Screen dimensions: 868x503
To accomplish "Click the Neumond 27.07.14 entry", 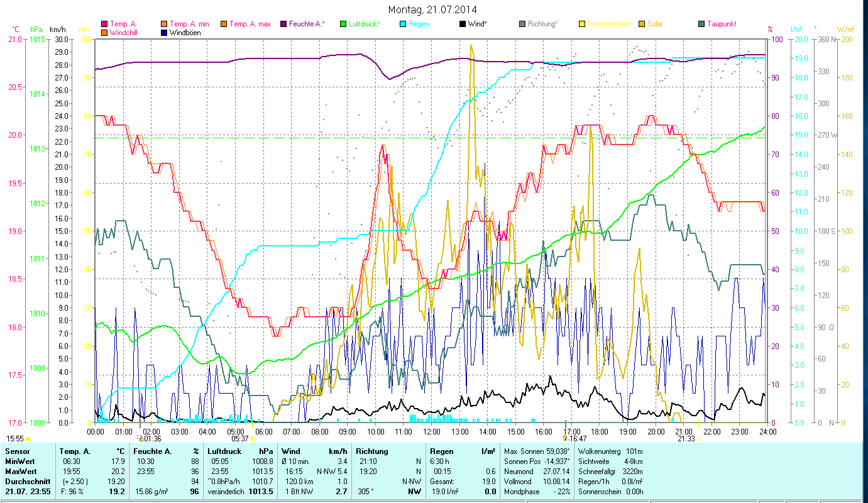I will (537, 472).
